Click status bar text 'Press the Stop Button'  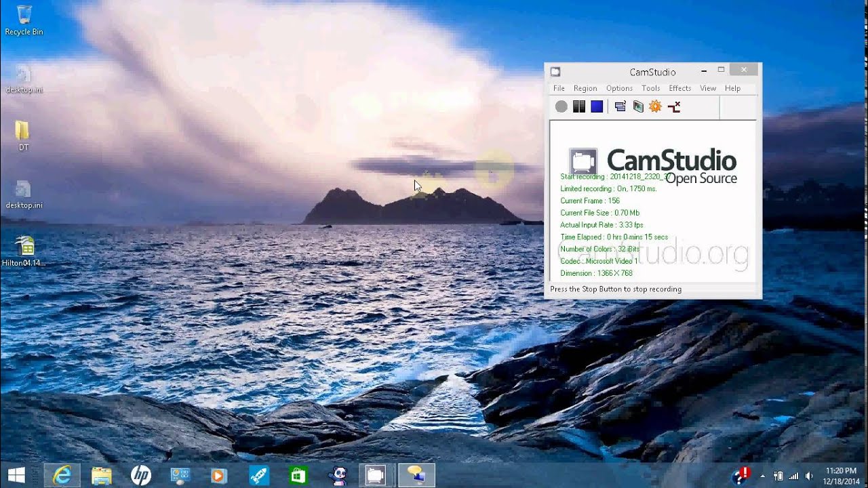click(616, 289)
